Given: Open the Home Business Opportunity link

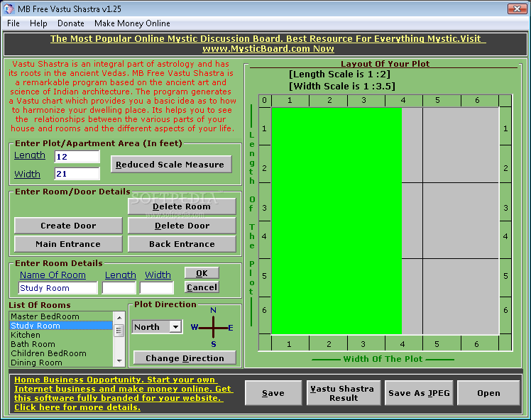Looking at the screenshot, I should click(124, 393).
